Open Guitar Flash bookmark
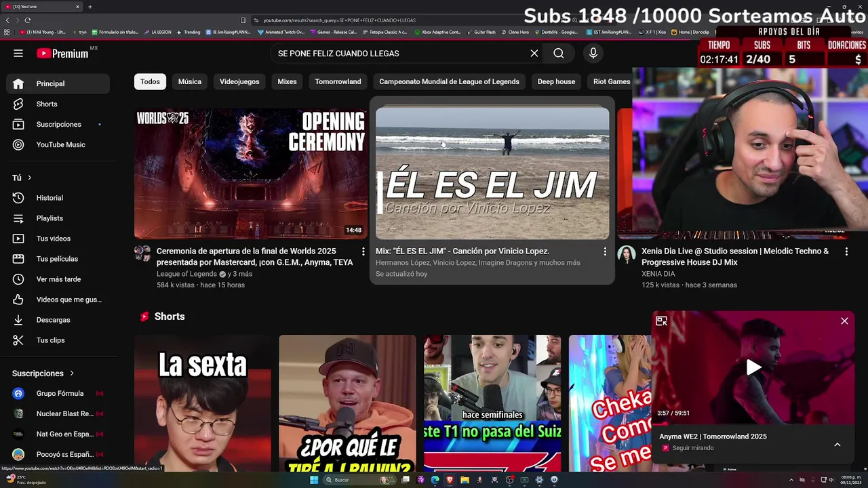The width and height of the screenshot is (868, 488). (481, 32)
